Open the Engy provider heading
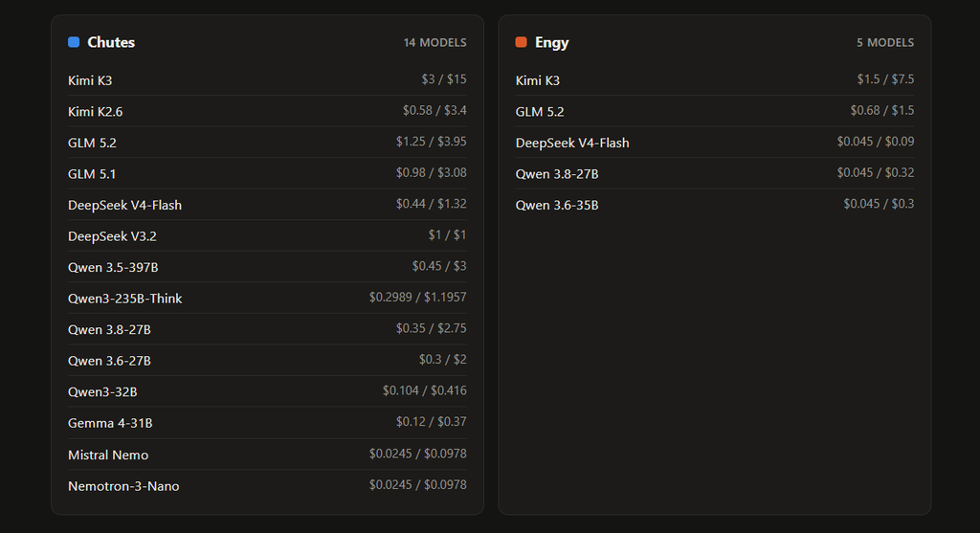The height and width of the screenshot is (533, 980). (552, 42)
